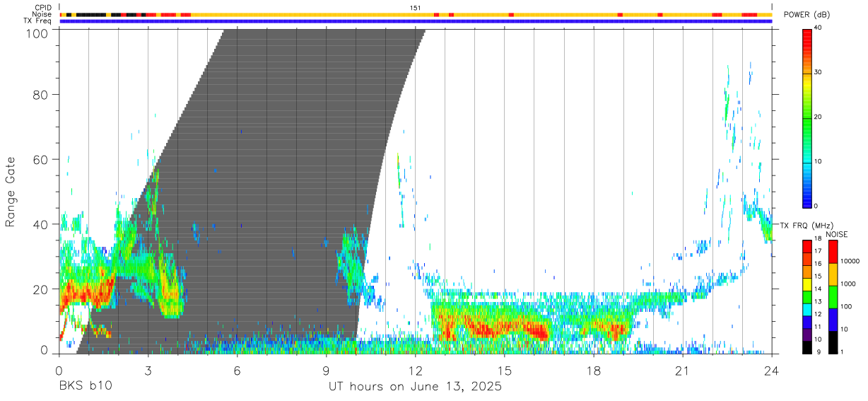The width and height of the screenshot is (868, 401).
Task: Click the yellow swatch of the NOISE legend
Action: (833, 274)
